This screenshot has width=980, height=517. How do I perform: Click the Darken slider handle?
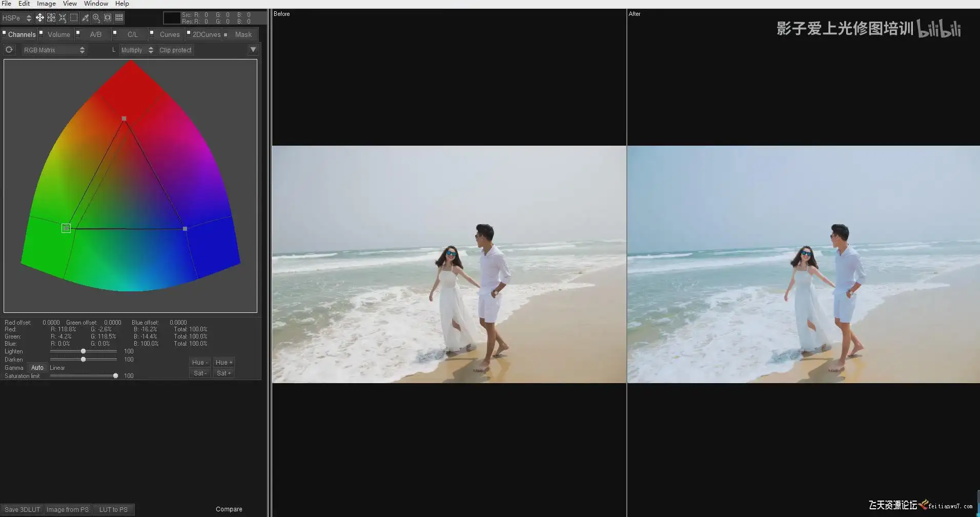point(83,360)
